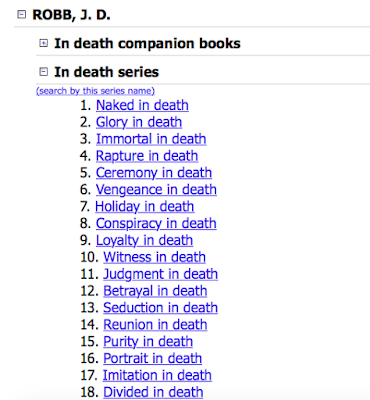Open Naked in death title
Screen dimensions: 370x400
click(142, 105)
